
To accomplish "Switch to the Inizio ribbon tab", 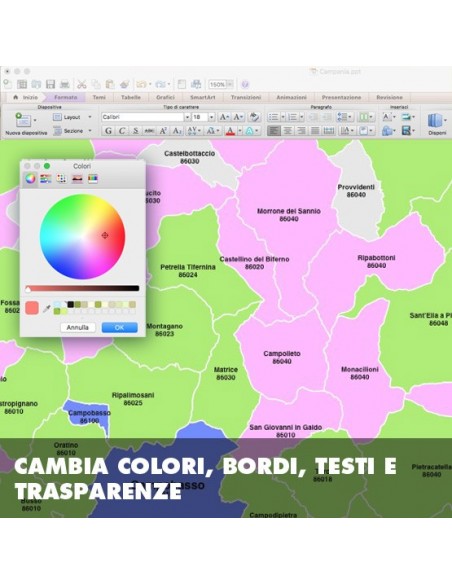I will click(26, 97).
